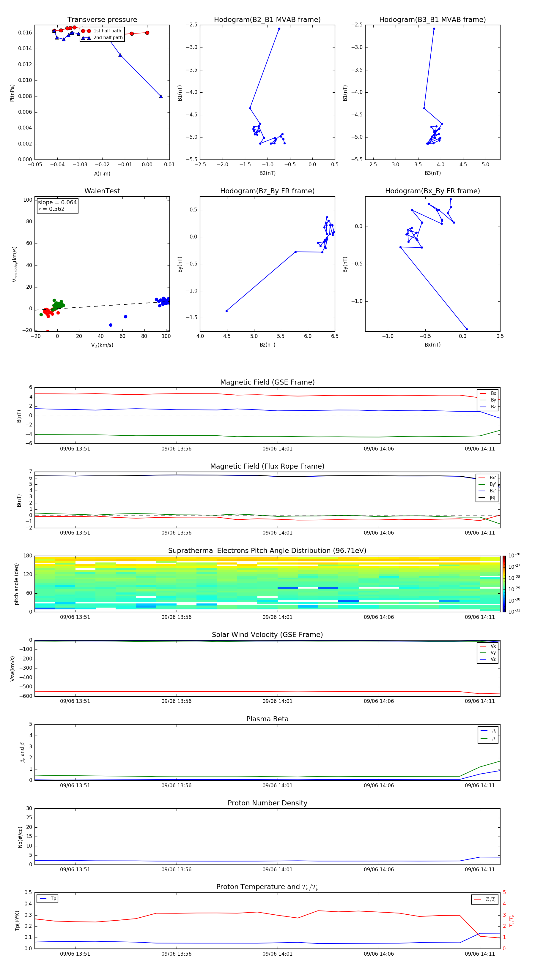Click the 'Np(#/cc)' axis label
Viewport: 535px width, 980px height.
point(20,837)
